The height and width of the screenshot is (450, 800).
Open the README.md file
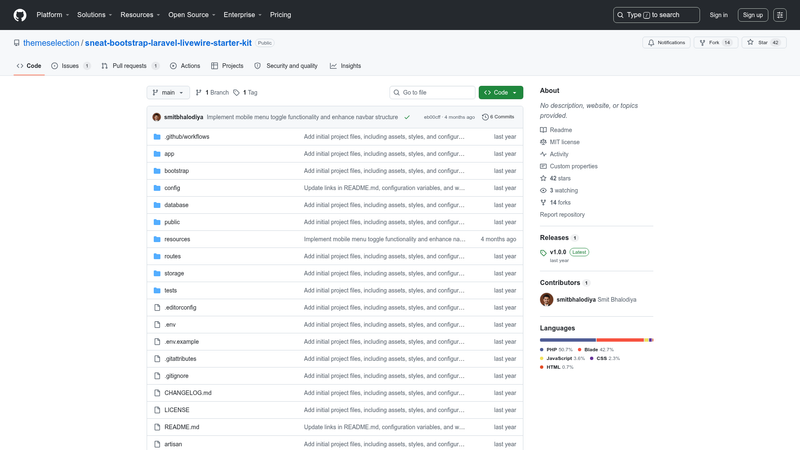point(182,427)
